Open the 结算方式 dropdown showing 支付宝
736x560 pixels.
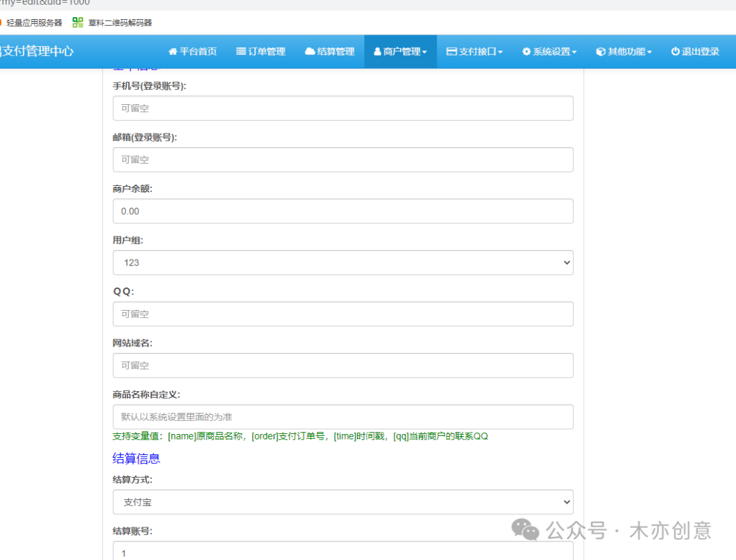343,501
